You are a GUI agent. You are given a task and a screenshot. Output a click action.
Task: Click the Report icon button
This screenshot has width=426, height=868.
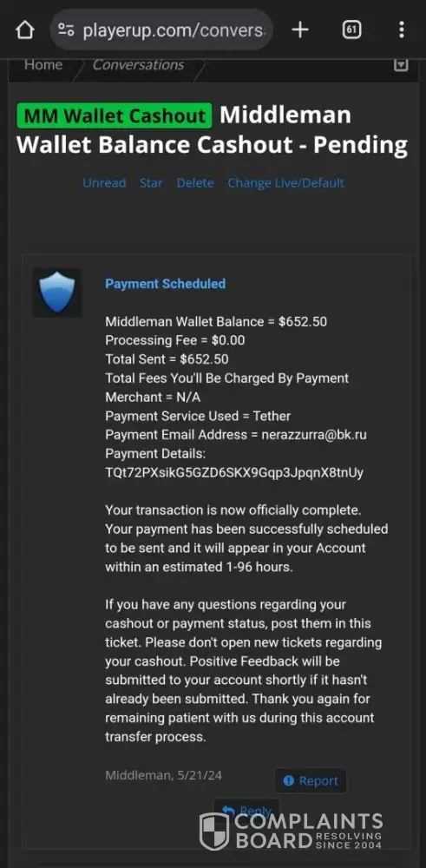pos(311,780)
